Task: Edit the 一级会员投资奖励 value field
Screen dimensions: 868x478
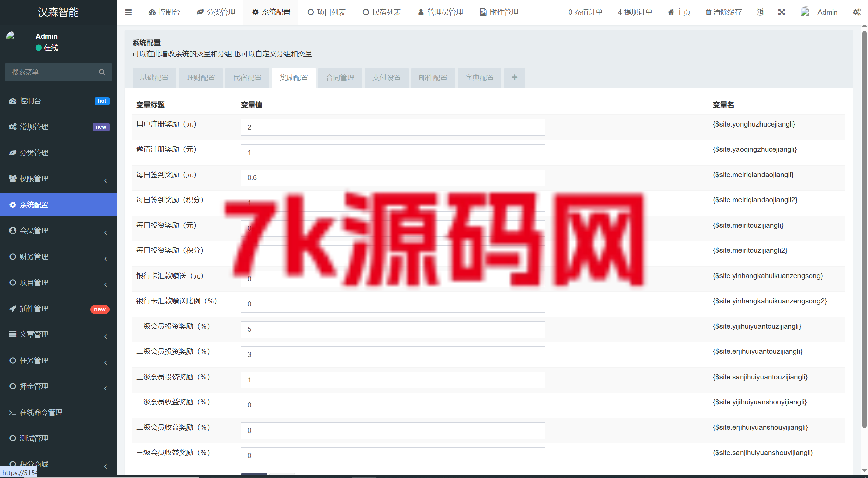Action: coord(393,329)
